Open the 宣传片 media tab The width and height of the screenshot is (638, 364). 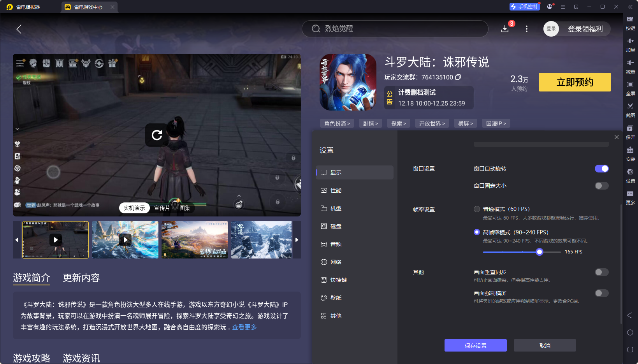point(162,208)
